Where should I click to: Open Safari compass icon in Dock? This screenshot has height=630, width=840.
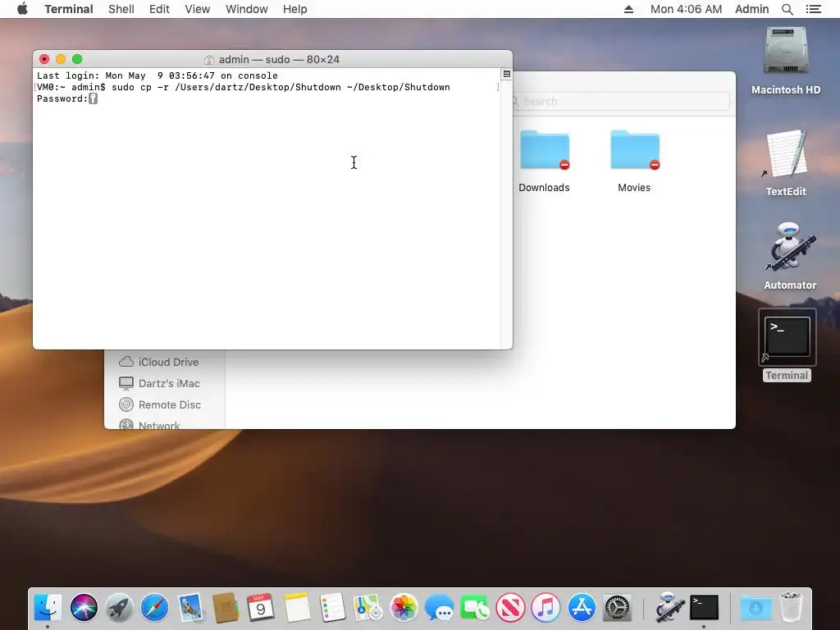[155, 608]
